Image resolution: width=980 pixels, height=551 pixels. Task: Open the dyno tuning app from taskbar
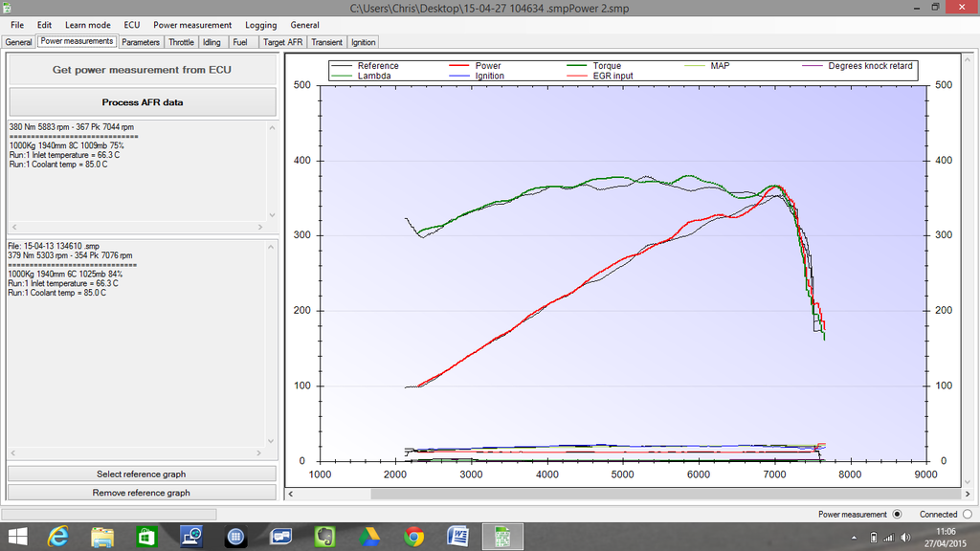click(x=502, y=537)
